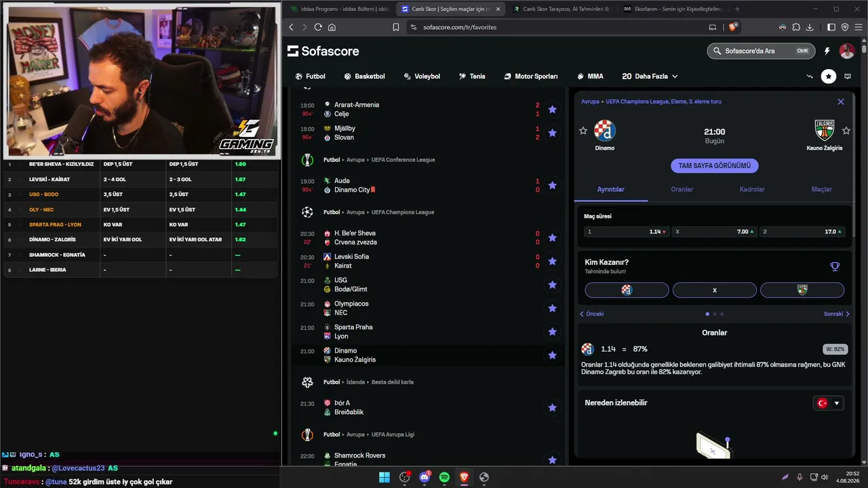Viewport: 868px width, 488px height.
Task: Open the Tenis sport menu
Action: [472, 77]
